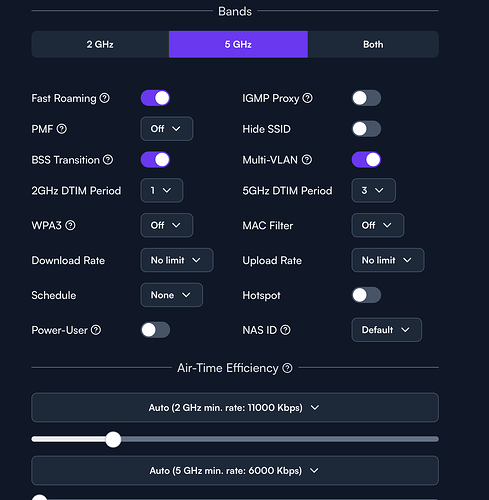This screenshot has height=500, width=489.
Task: Select the 2 GHz band tab
Action: [x=100, y=44]
